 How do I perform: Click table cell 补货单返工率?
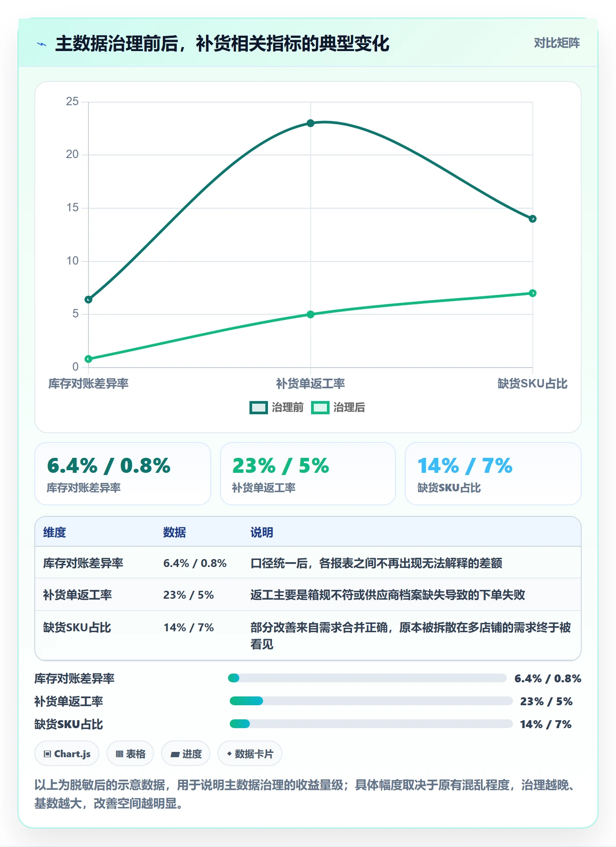click(x=77, y=595)
